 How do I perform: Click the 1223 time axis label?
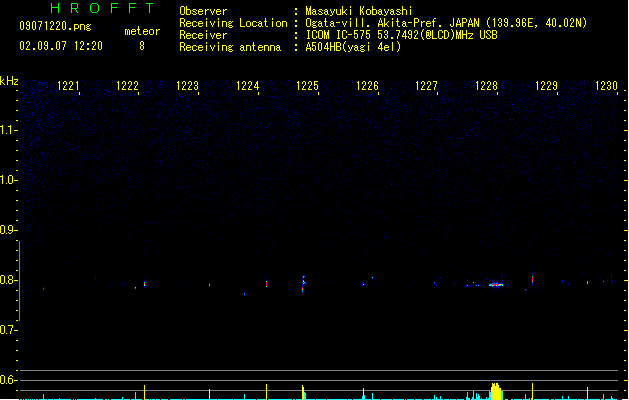coord(187,86)
